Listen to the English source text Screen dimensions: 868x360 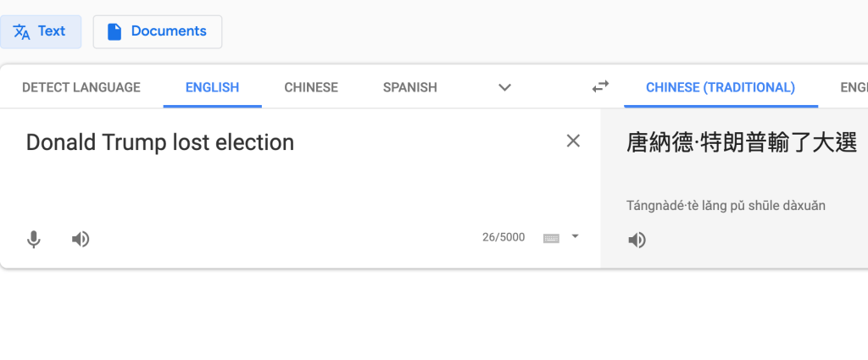81,239
